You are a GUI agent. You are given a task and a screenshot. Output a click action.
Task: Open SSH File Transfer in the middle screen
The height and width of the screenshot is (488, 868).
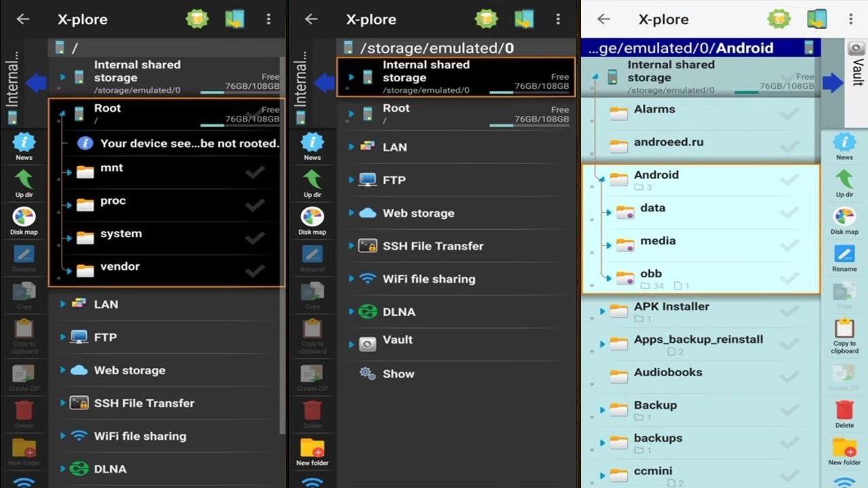click(457, 246)
